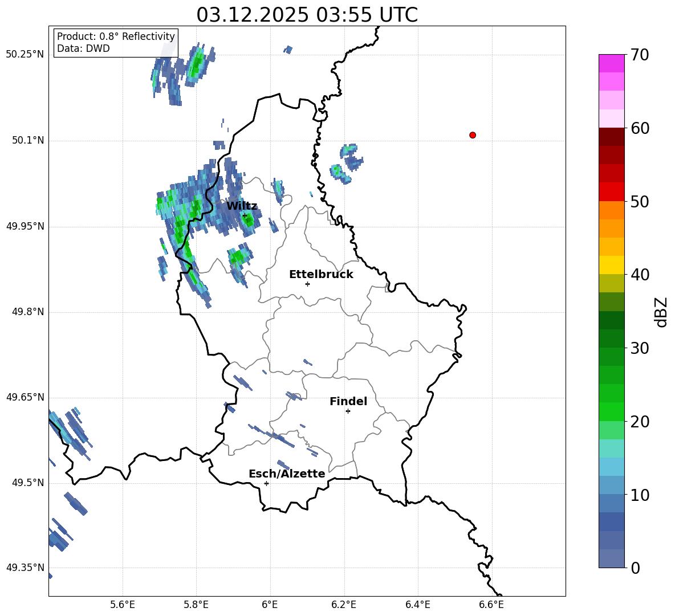Click the yellow colorbar segment above 40 dBZ
Image resolution: width=675 pixels, height=616 pixels.
612,265
